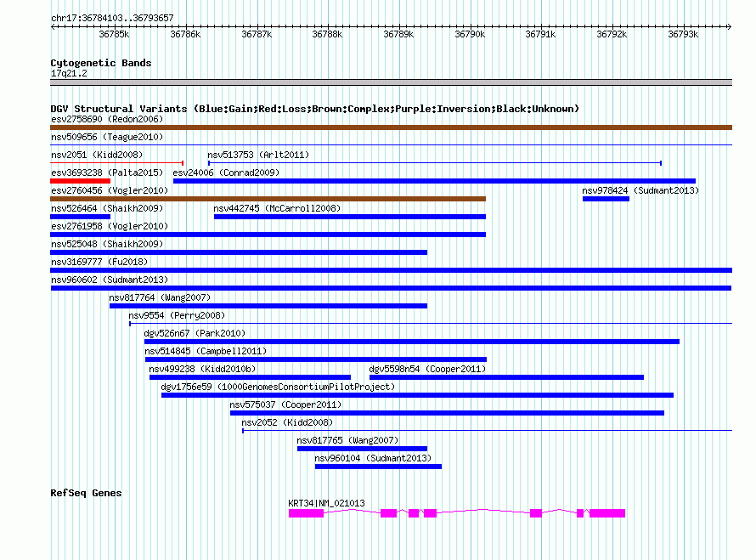Click esv2760456 (Vogler2010) complex variant label
Image resolution: width=756 pixels, height=560 pixels.
click(x=110, y=190)
